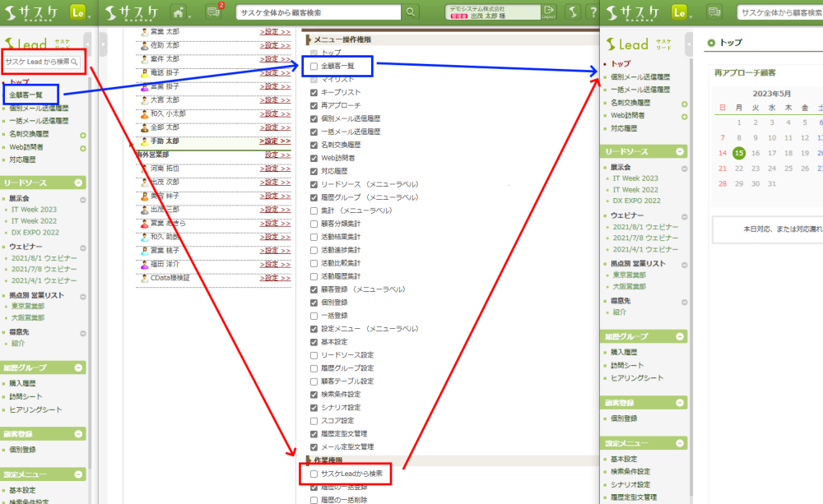Click the leftmost sidebar's vertical scrollbar
The height and width of the screenshot is (504, 823).
coord(90,273)
